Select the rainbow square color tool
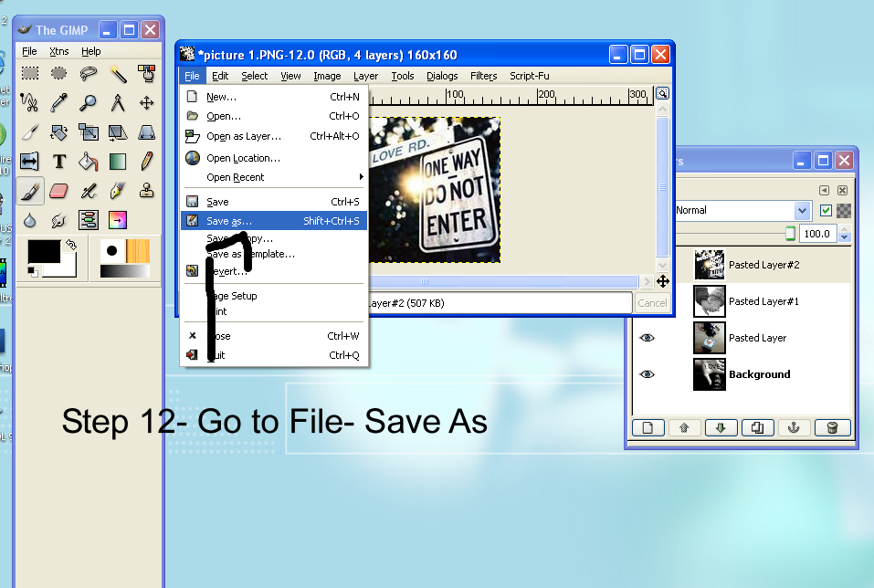This screenshot has width=874, height=588. [x=118, y=221]
